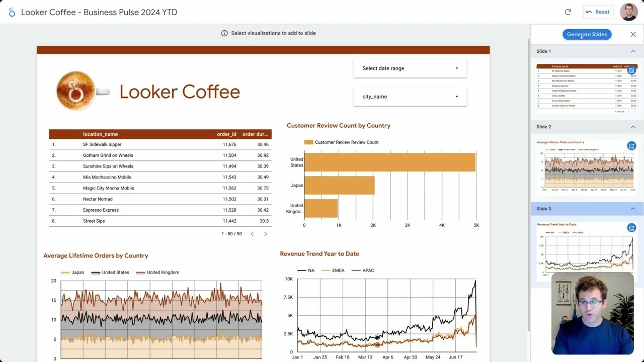Click the Looker Coffee cup logo
The image size is (644, 362).
click(83, 90)
